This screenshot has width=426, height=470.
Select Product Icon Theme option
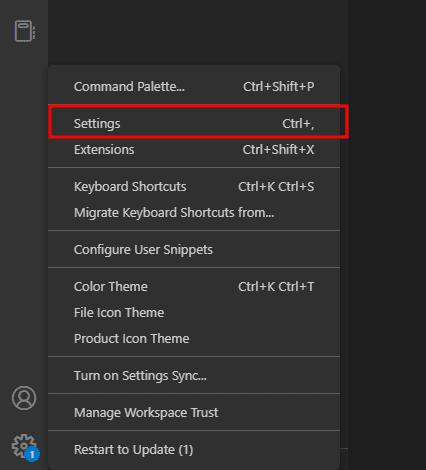[194, 339]
